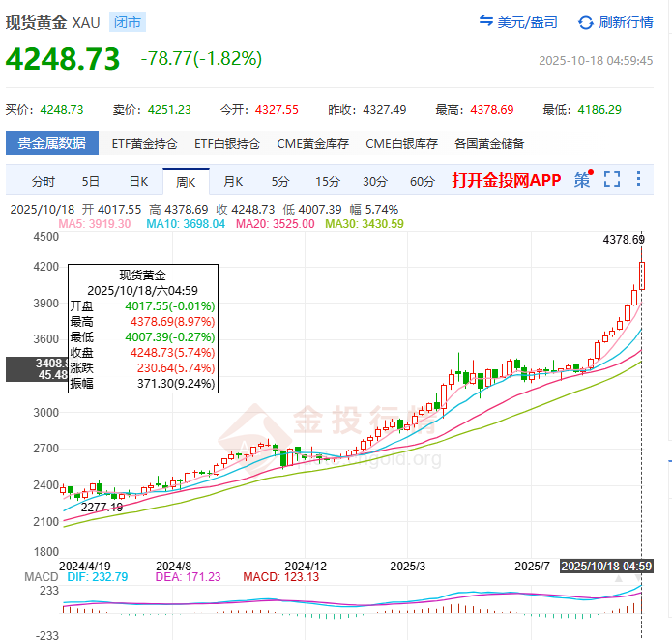Click the 卖价 4251.23 value

169,110
